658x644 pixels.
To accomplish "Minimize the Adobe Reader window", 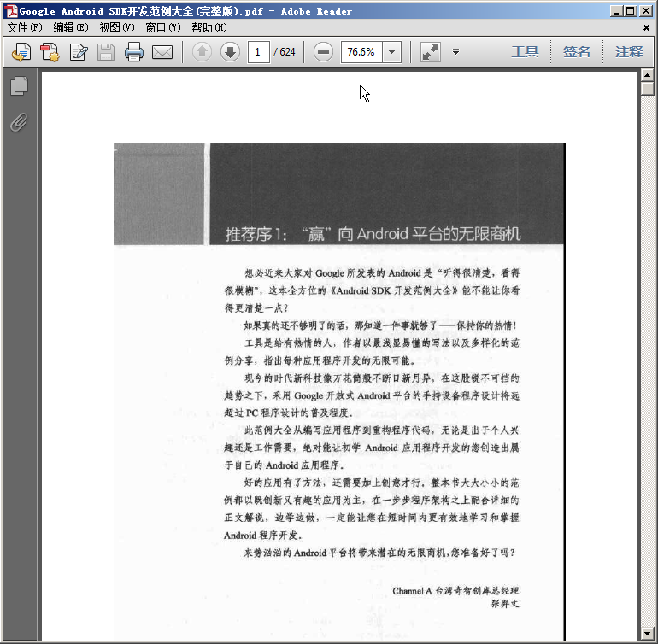I will pos(616,11).
